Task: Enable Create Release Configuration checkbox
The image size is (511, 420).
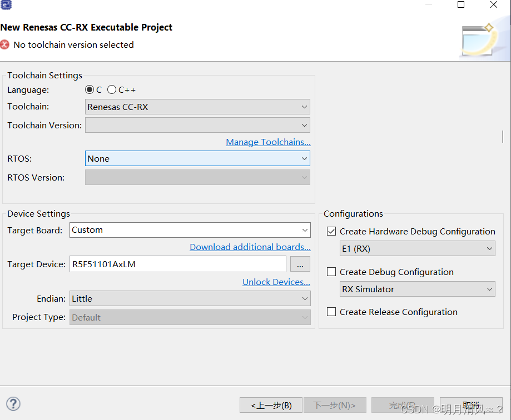Action: coord(331,312)
